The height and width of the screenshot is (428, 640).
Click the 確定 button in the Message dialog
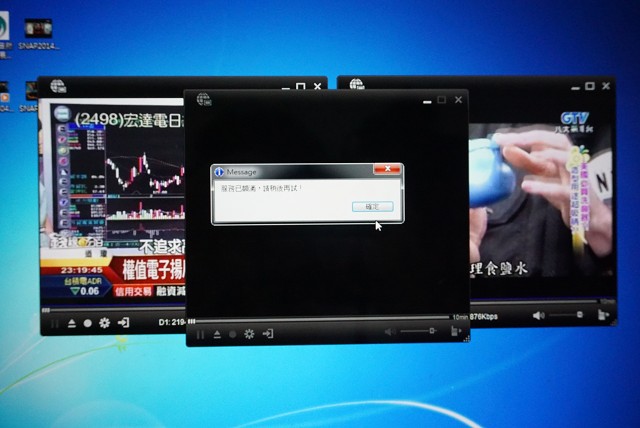[x=373, y=206]
